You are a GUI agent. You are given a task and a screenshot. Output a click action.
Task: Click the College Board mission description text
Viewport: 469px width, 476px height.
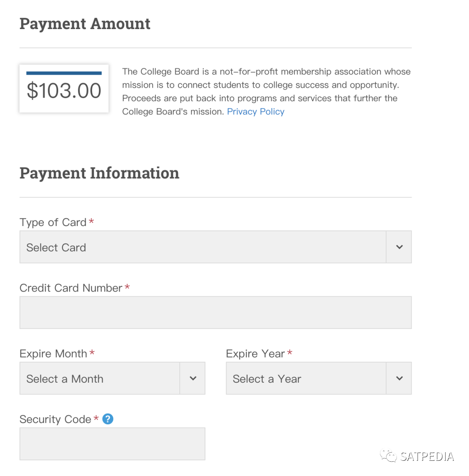[266, 85]
